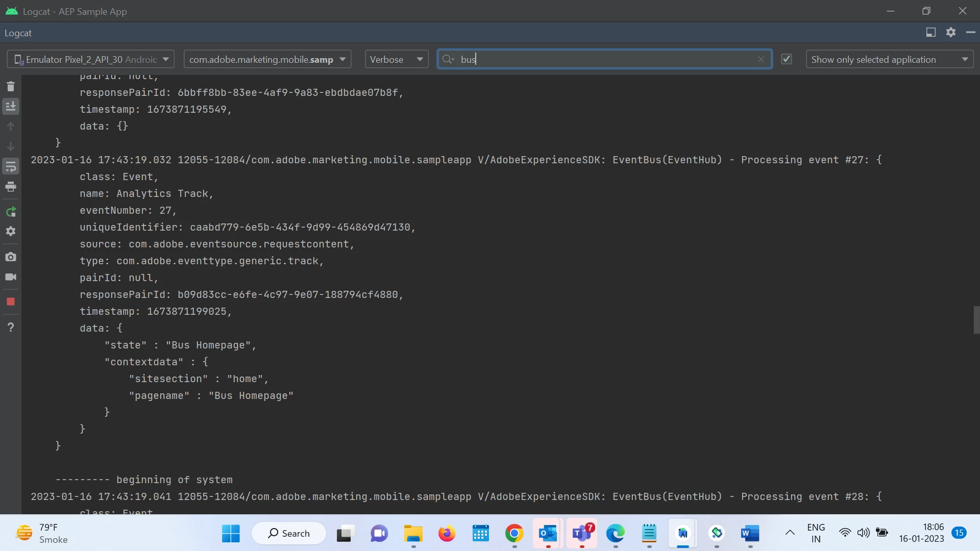
Task: Toggle the Regex checkbox beside search
Action: tap(787, 59)
